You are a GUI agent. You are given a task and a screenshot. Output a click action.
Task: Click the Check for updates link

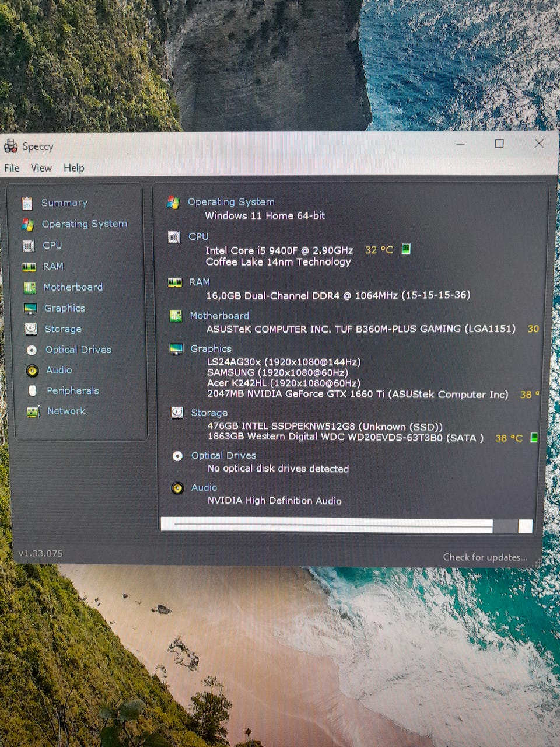[x=485, y=557]
